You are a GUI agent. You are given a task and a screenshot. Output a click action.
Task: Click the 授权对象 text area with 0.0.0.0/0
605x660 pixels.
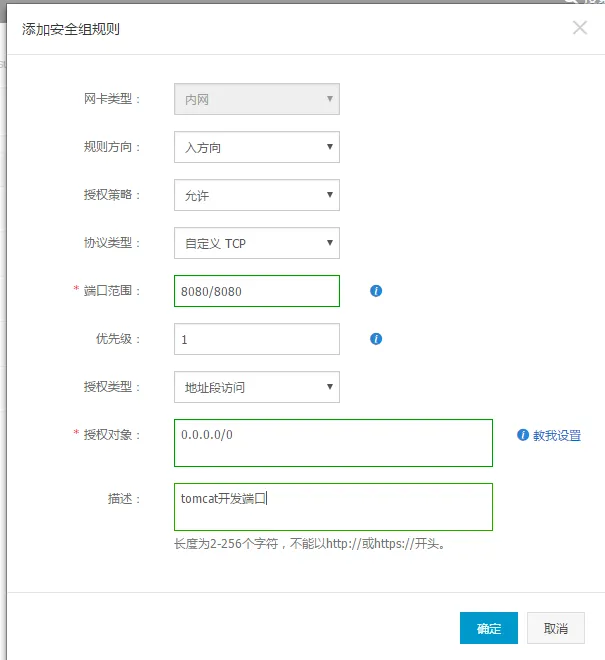333,443
